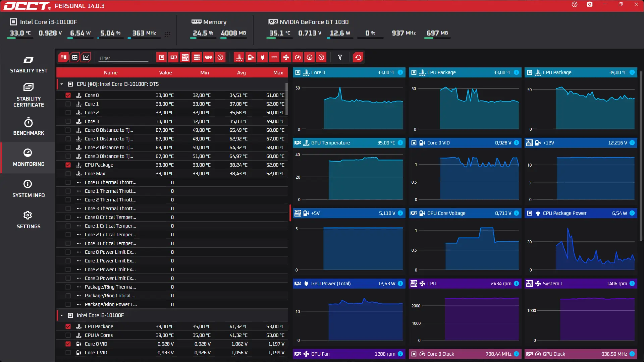Screen dimensions: 644x362
Task: Click the reset min/max values icon
Action: click(x=358, y=57)
